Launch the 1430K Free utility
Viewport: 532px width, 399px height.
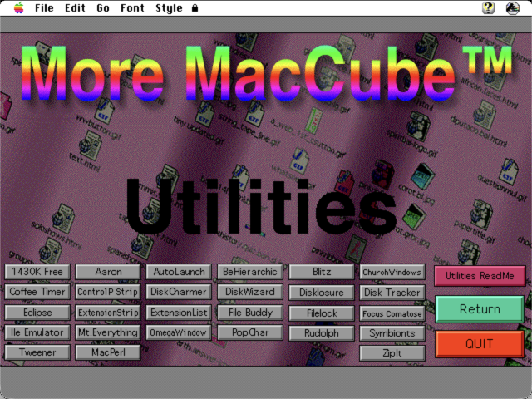(37, 272)
